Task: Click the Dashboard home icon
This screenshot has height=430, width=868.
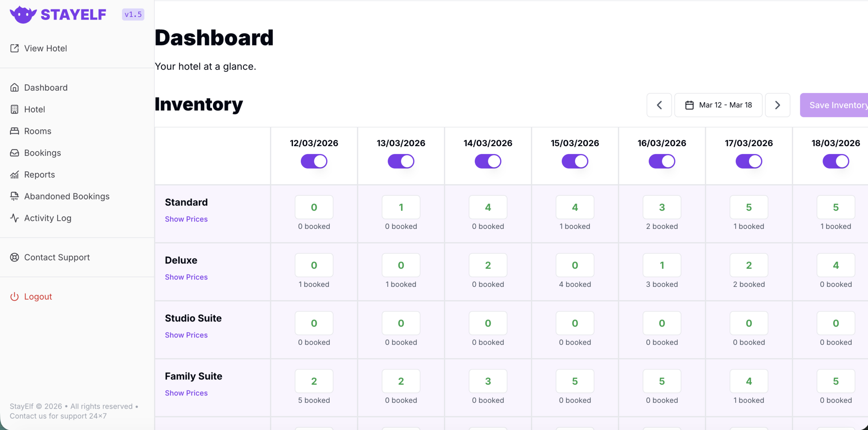Action: coord(15,88)
